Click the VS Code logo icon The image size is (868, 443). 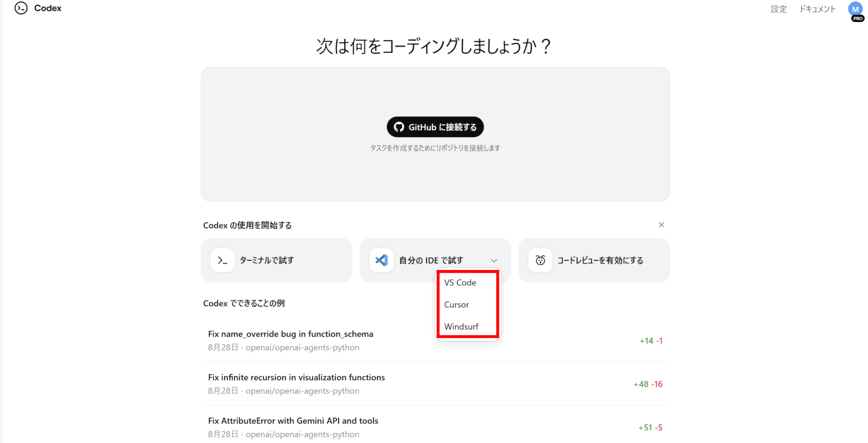tap(381, 260)
